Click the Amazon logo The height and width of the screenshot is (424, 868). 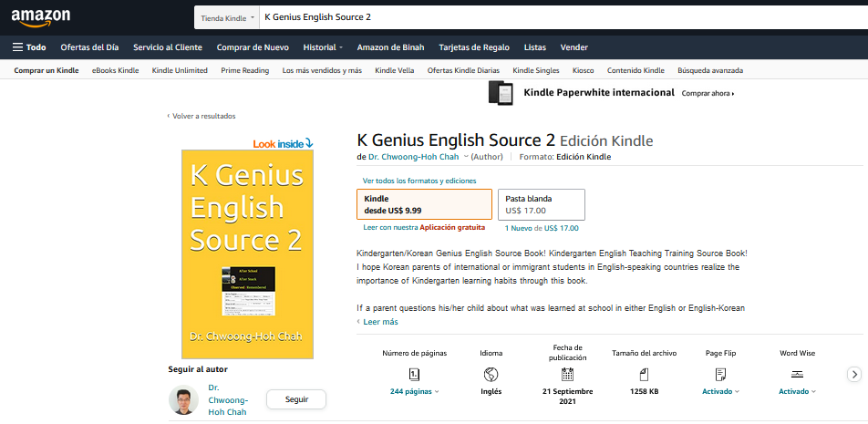(x=40, y=17)
